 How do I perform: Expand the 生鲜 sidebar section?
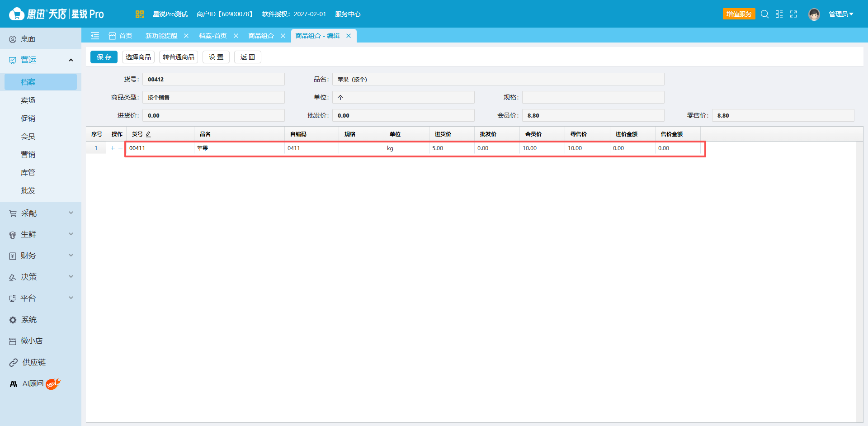tap(71, 234)
